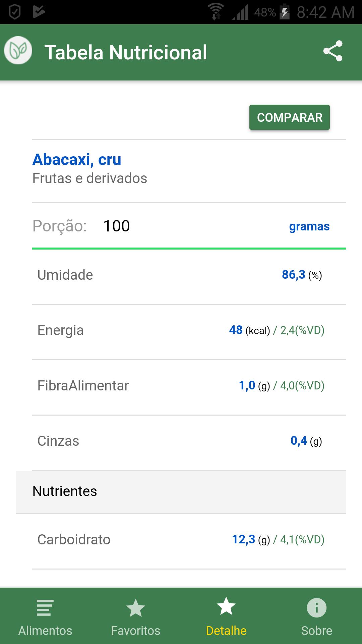The image size is (362, 644).
Task: Open the gramas unit selector
Action: point(309,226)
